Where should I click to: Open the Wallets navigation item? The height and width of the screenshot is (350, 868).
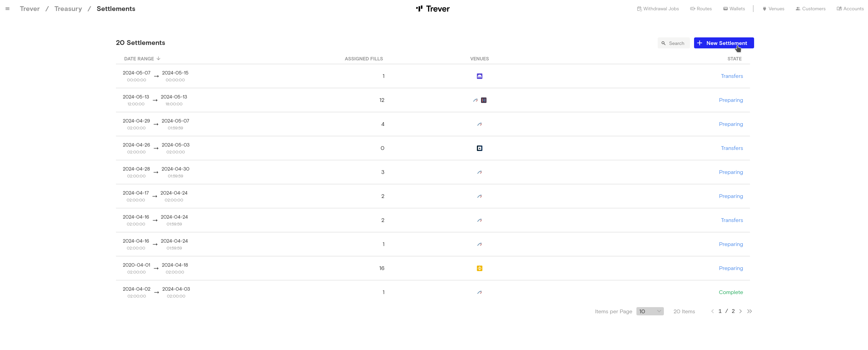point(734,9)
